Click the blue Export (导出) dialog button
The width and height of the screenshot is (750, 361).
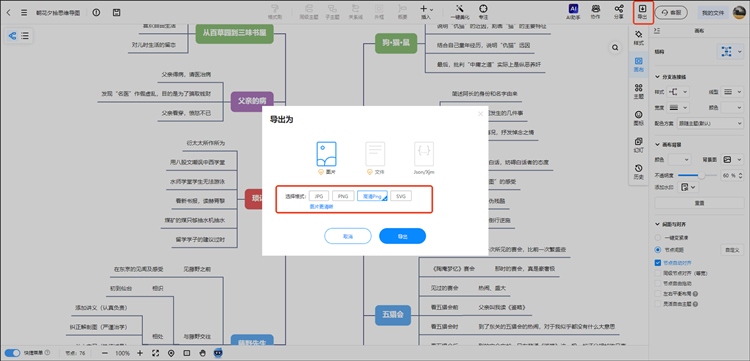[x=402, y=236]
